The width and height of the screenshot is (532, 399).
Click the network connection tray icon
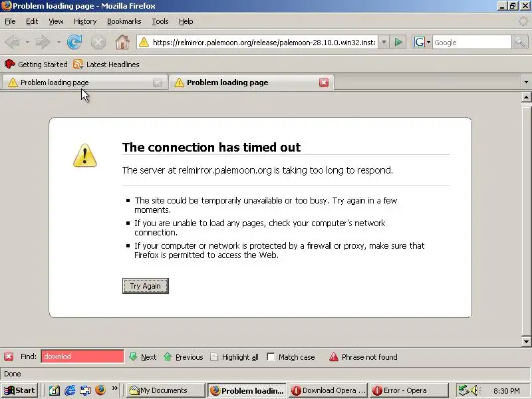tap(463, 390)
